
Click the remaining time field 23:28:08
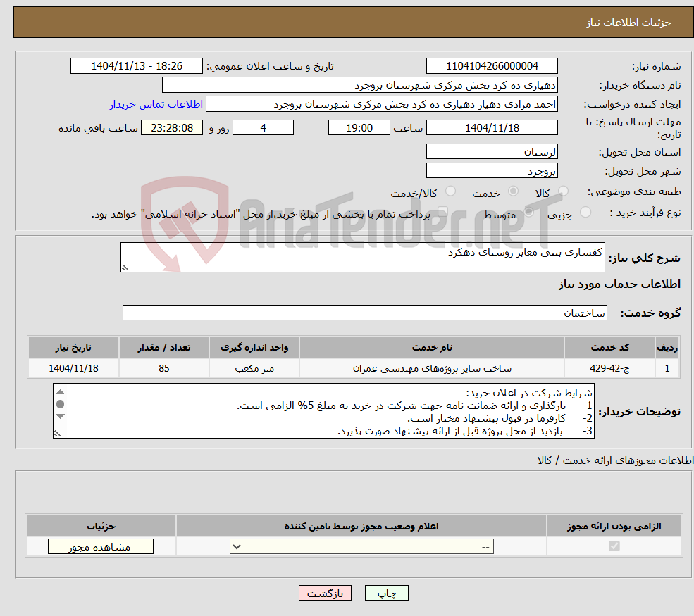pyautogui.click(x=172, y=128)
